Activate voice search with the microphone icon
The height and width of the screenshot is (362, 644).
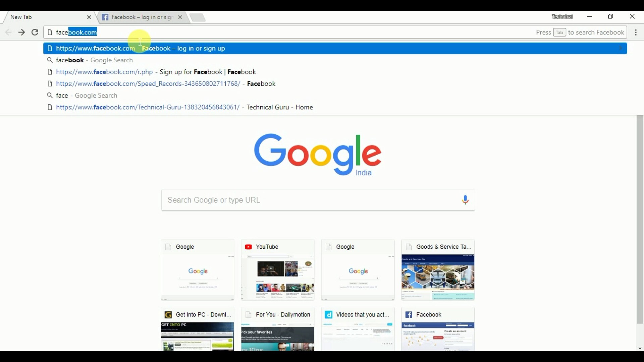pos(465,200)
